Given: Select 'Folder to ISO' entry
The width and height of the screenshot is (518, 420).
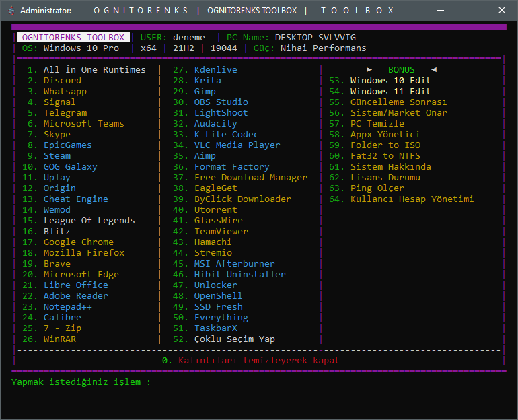Looking at the screenshot, I should (x=385, y=145).
